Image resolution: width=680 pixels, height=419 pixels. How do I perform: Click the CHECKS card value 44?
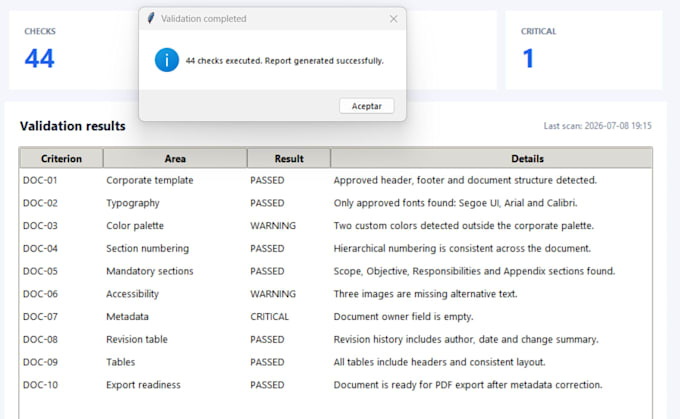click(39, 58)
